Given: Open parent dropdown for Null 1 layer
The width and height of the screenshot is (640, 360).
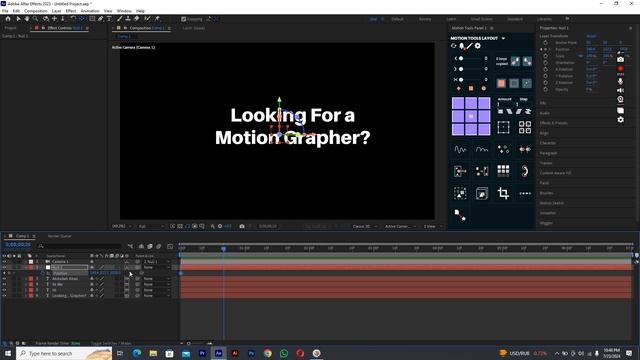Looking at the screenshot, I should 157,267.
